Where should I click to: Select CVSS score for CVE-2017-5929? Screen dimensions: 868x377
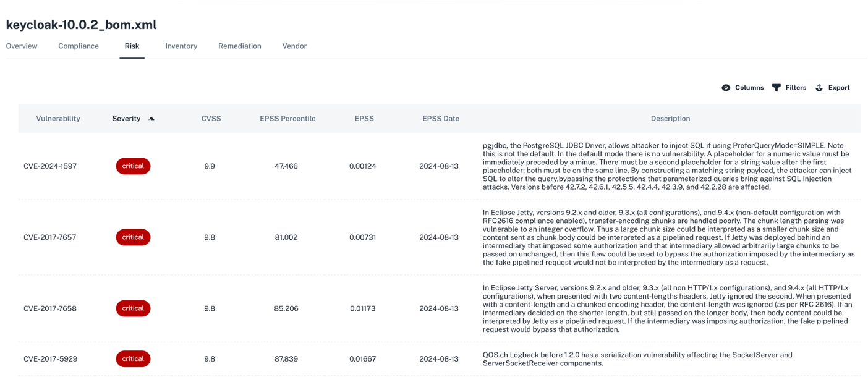[210, 359]
